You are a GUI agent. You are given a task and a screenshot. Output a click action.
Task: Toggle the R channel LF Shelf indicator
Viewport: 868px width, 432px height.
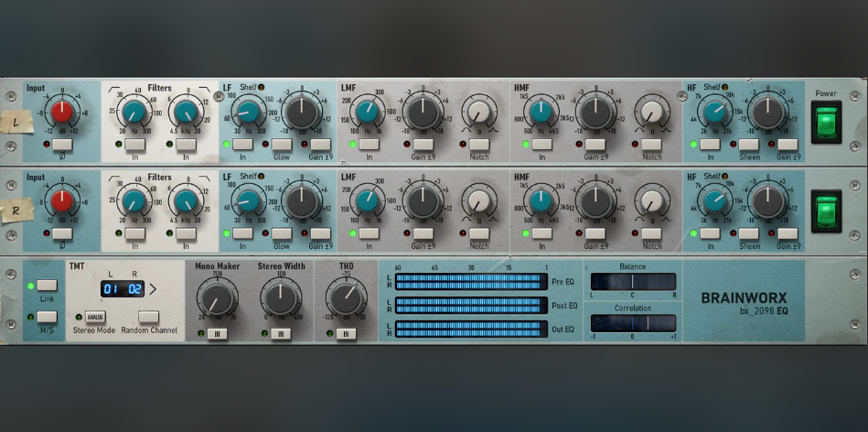(x=261, y=176)
